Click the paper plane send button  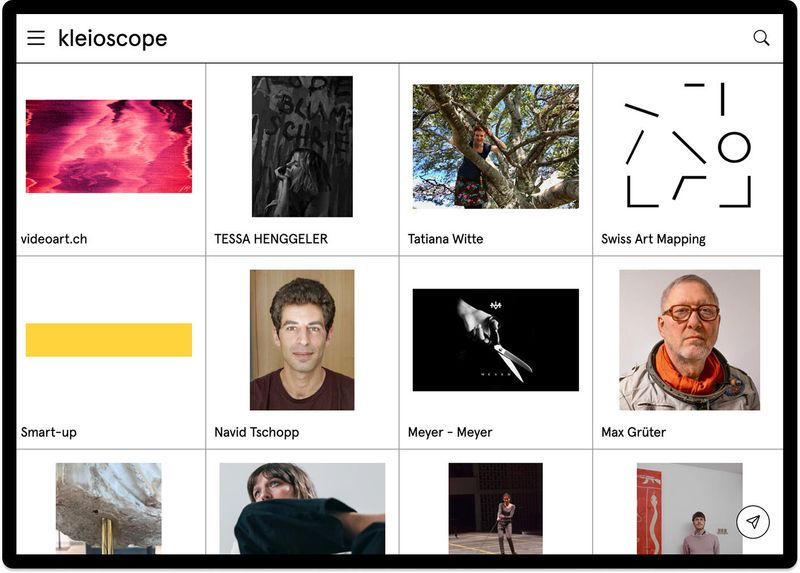(x=753, y=522)
